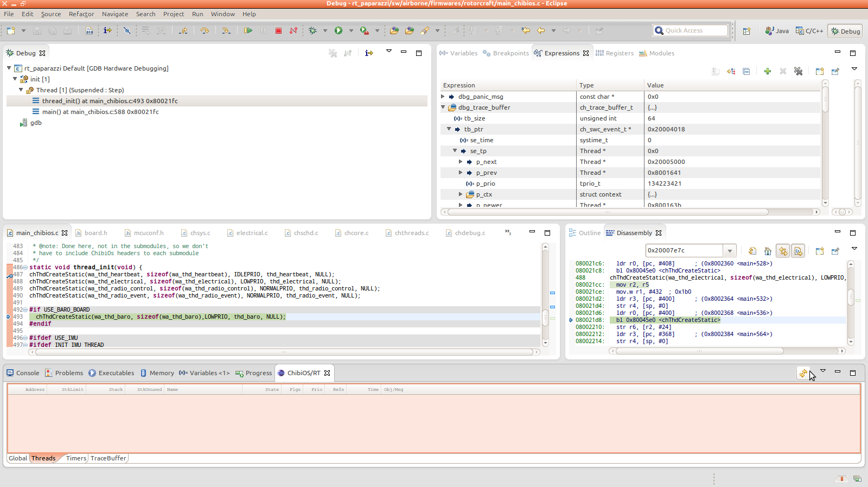868x487 pixels.
Task: Click the New file wizard toolbar icon
Action: (x=11, y=31)
